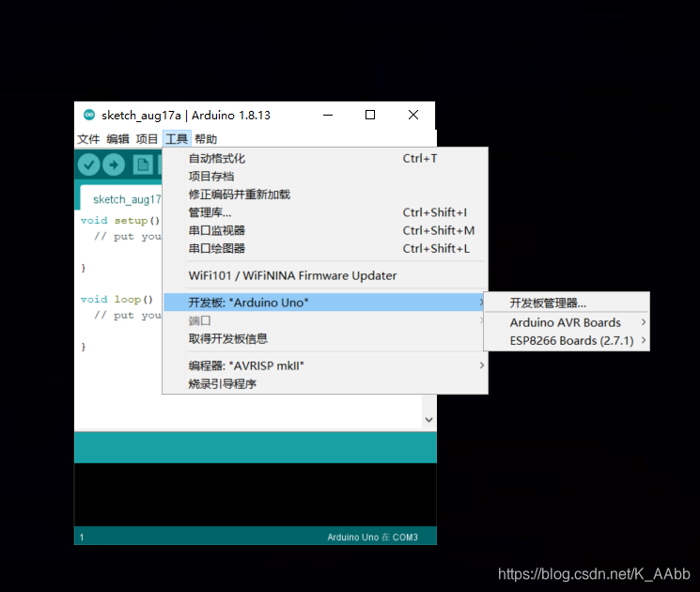The image size is (700, 592).
Task: Open the 项目 menu
Action: point(147,139)
